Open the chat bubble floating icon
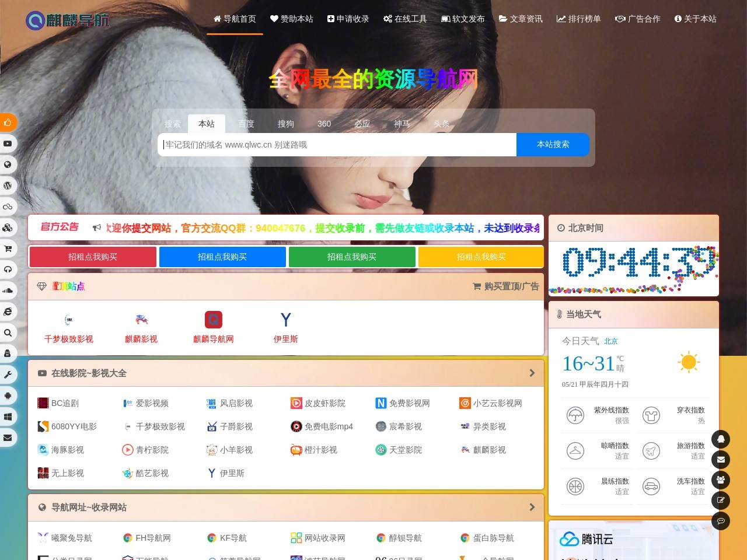 (721, 521)
